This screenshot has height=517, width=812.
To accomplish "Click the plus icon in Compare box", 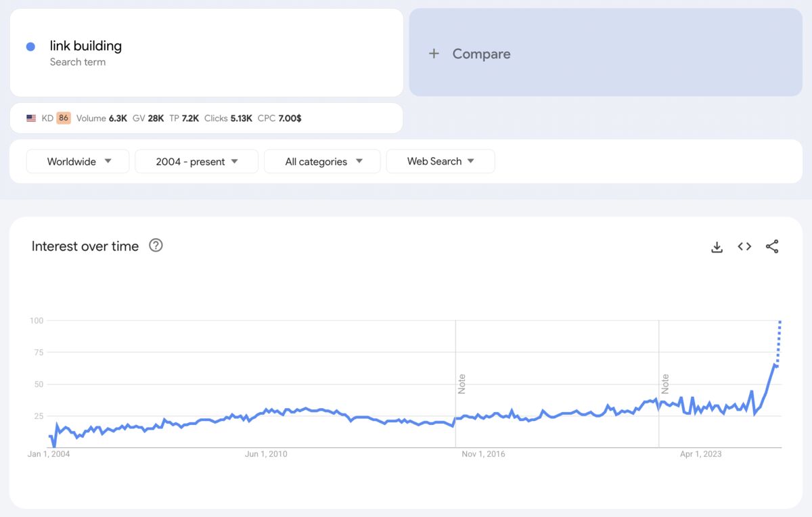I will [434, 53].
